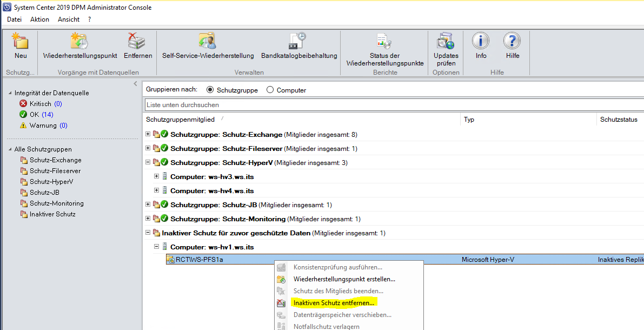The height and width of the screenshot is (330, 644).
Task: Open the Ansicht menu
Action: point(69,19)
